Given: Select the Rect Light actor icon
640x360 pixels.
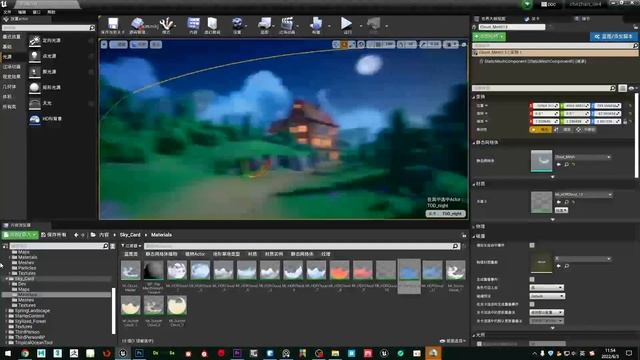Looking at the screenshot, I should pyautogui.click(x=35, y=87).
